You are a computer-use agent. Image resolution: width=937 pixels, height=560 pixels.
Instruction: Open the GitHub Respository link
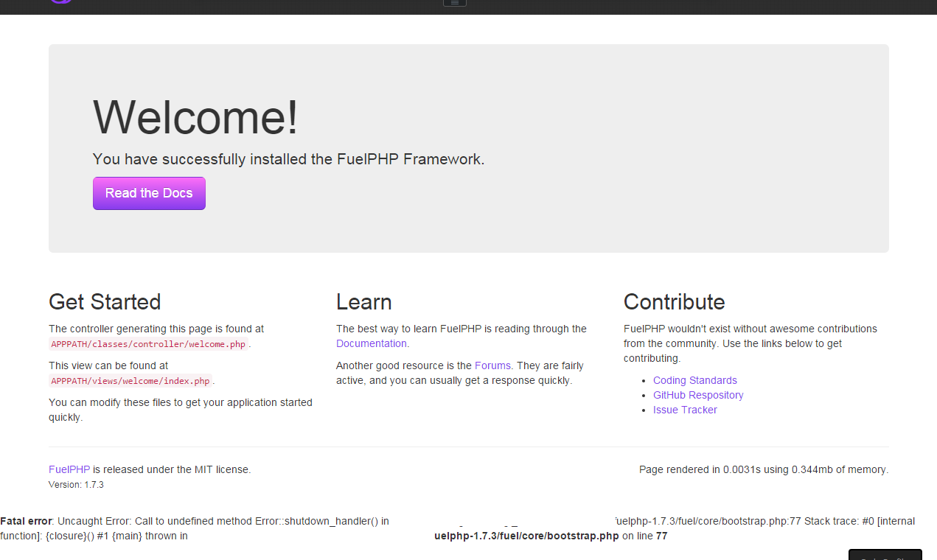click(x=697, y=395)
